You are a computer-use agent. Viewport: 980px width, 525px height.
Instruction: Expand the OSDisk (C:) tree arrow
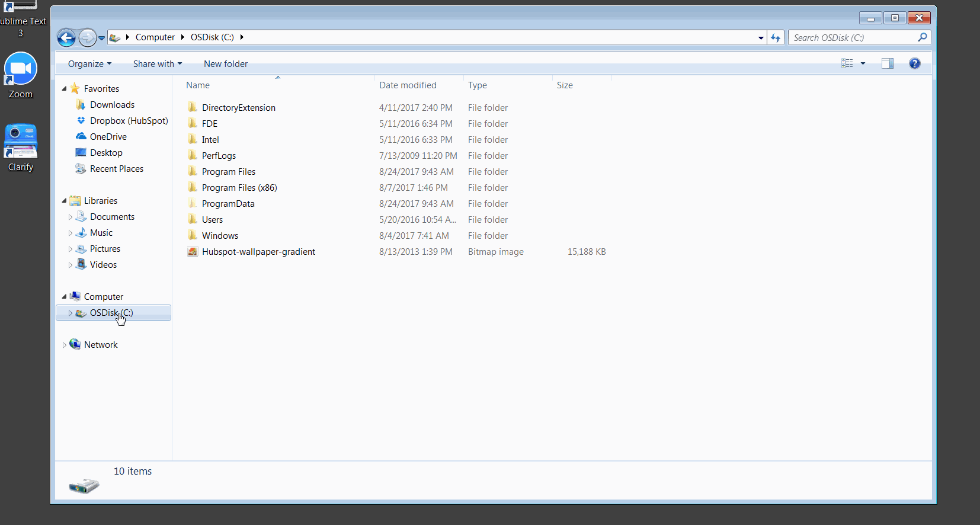tap(71, 313)
